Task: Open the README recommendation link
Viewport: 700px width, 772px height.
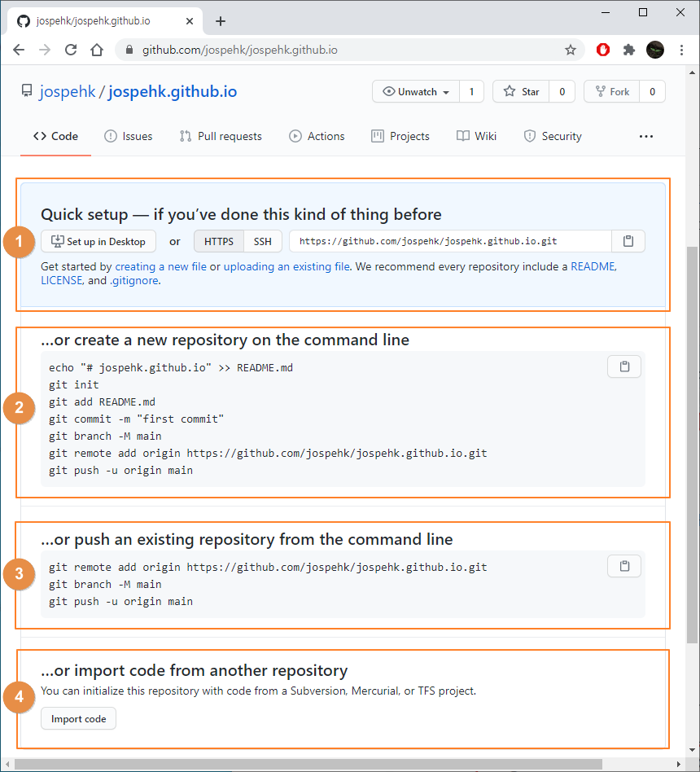Action: pos(593,267)
